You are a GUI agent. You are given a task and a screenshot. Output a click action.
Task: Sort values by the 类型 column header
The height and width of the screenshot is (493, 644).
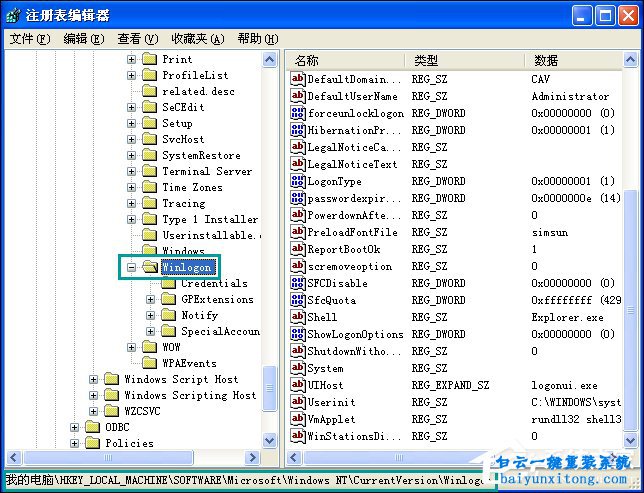coord(465,61)
